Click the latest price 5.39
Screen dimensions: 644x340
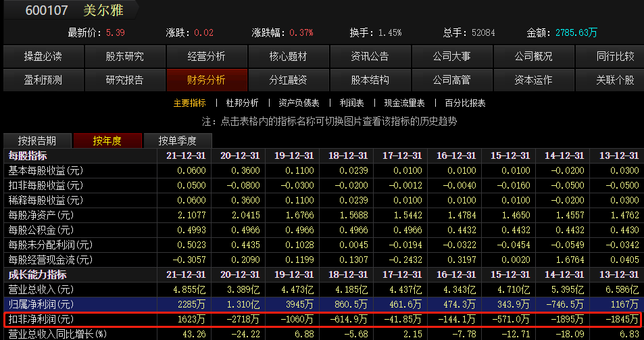(x=116, y=33)
